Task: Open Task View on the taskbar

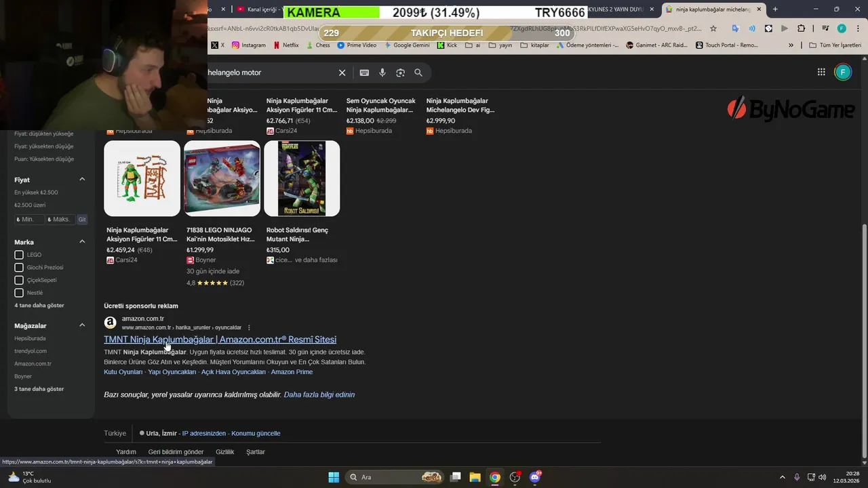Action: tap(456, 477)
